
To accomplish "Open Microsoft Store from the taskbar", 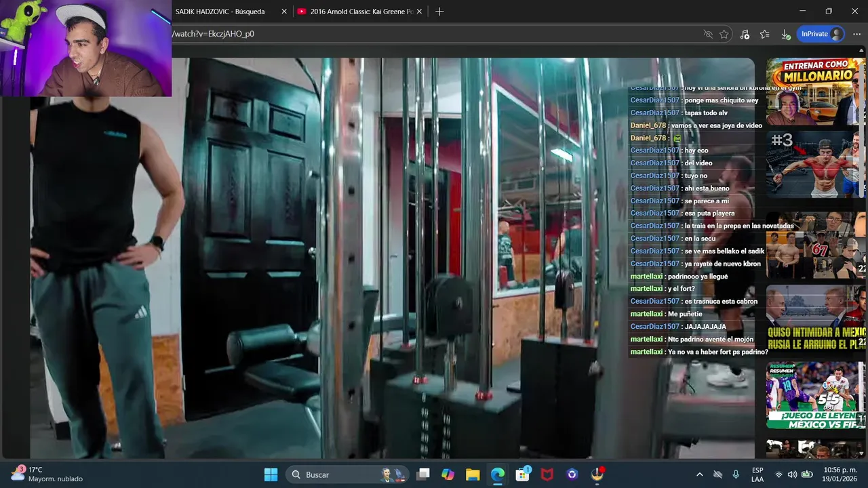I will [x=522, y=474].
